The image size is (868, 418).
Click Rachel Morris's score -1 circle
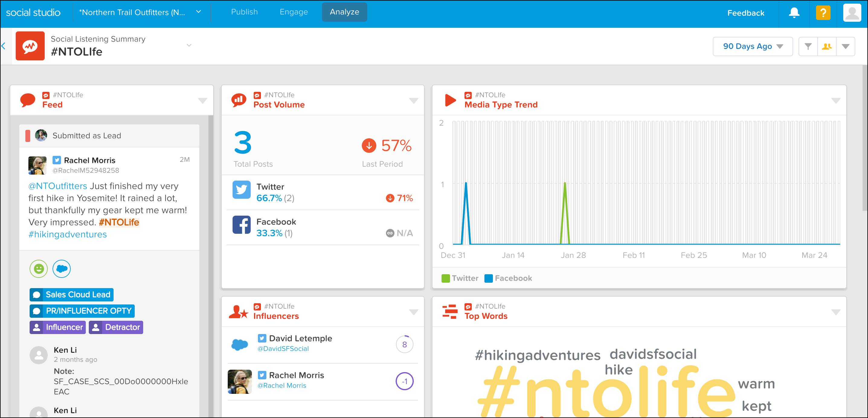[404, 381]
